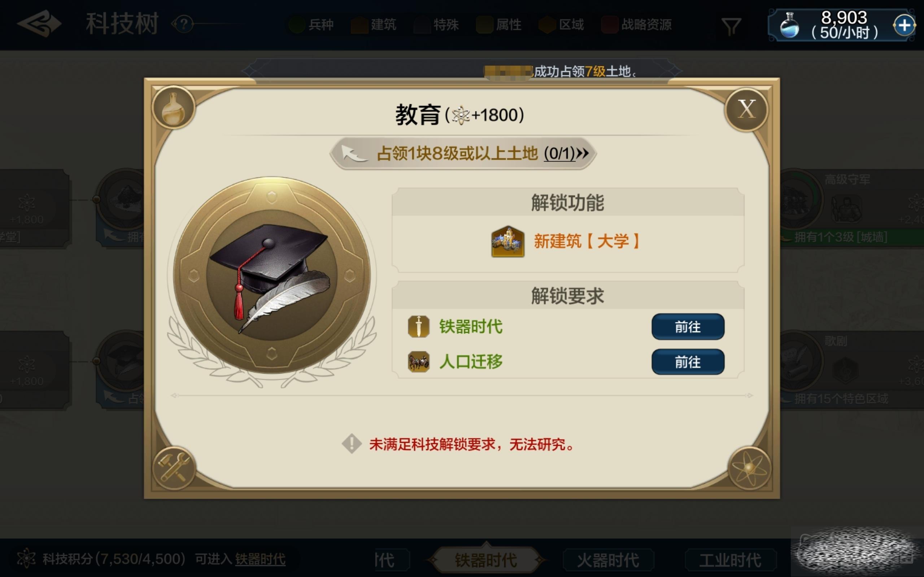924x577 pixels.
Task: Click the graduation cap technology emblem
Action: tap(271, 275)
